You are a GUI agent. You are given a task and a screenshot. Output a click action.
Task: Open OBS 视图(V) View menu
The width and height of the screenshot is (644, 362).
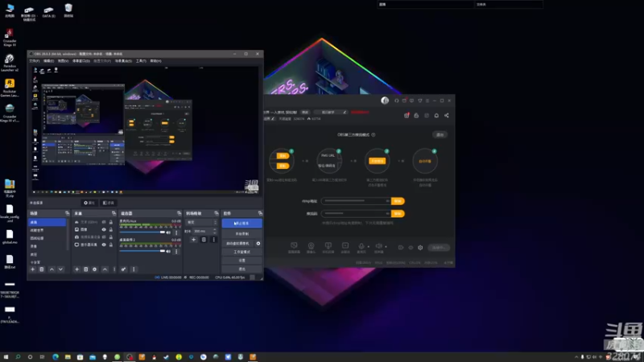(x=63, y=61)
